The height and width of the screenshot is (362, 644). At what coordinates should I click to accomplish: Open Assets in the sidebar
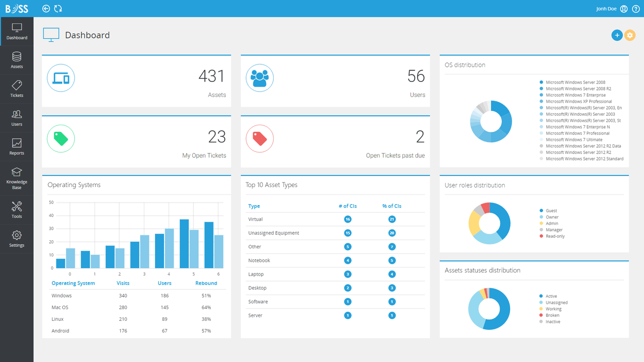tap(17, 60)
